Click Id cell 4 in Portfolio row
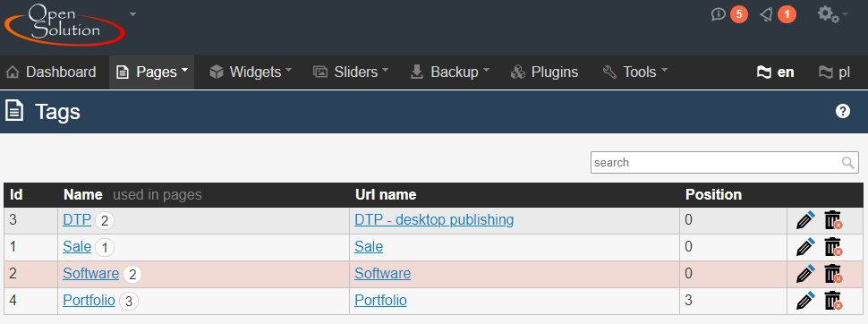Screen dimensions: 868x324 pos(13,300)
